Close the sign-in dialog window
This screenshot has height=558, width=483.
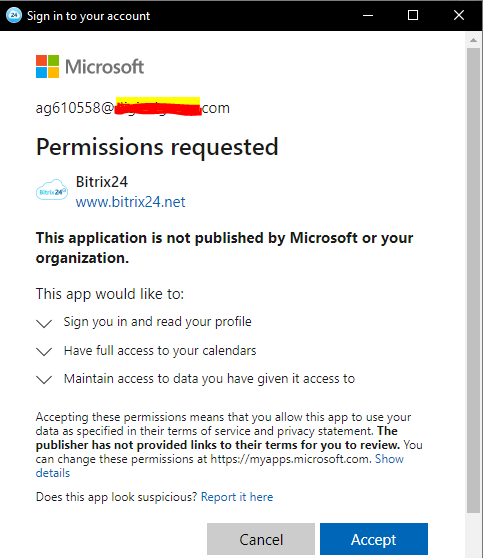[459, 15]
